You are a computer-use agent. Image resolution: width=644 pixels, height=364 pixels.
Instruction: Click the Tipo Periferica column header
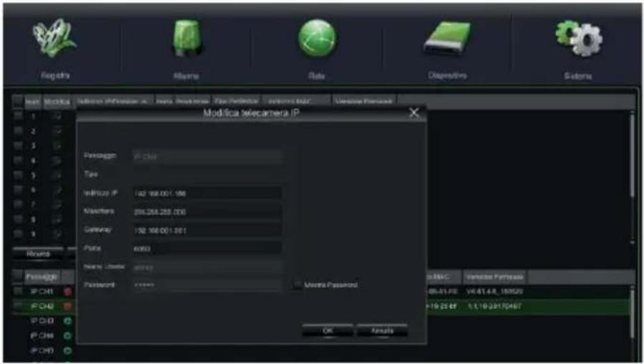236,102
